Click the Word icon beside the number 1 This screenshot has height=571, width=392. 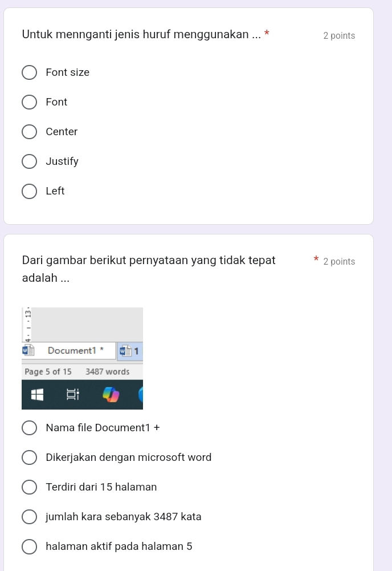(x=125, y=350)
